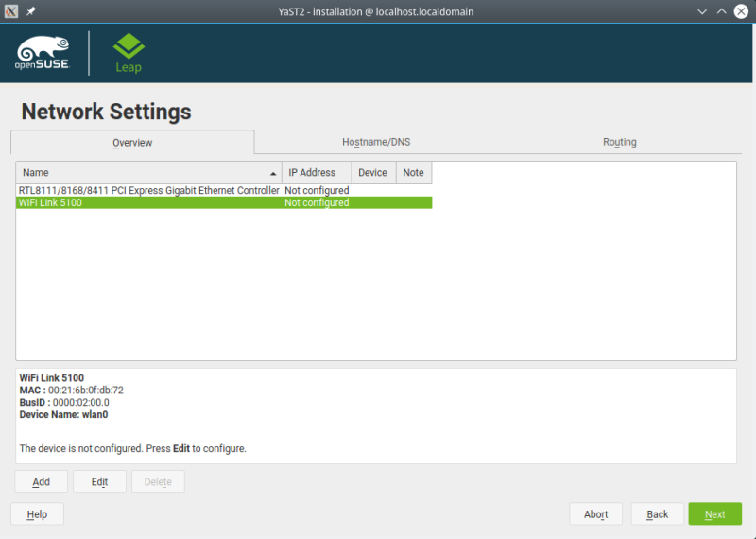The height and width of the screenshot is (539, 756).
Task: Sort by the Note column header
Action: click(414, 173)
